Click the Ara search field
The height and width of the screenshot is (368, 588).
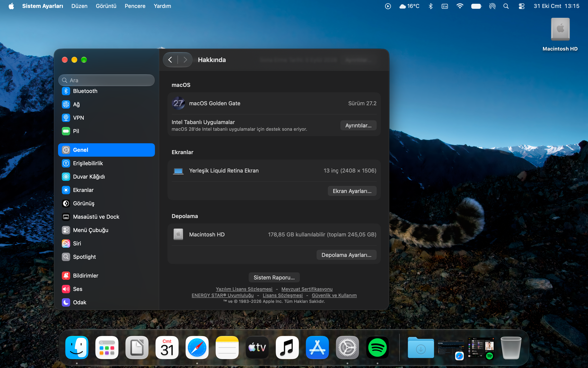[106, 80]
